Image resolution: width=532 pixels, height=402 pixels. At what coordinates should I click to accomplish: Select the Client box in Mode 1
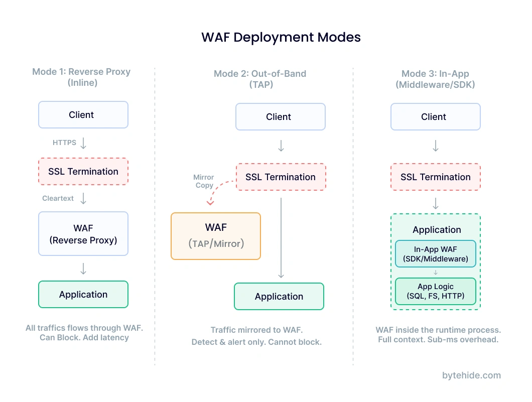(x=83, y=114)
